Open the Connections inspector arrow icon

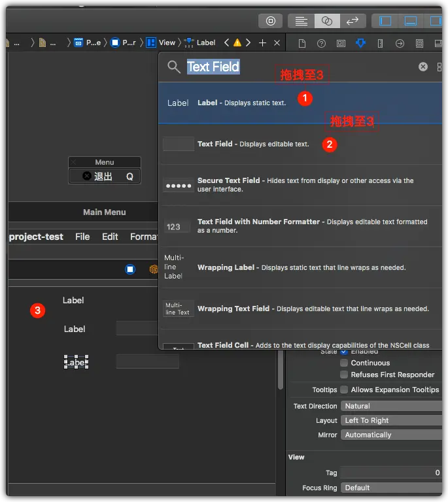click(400, 43)
